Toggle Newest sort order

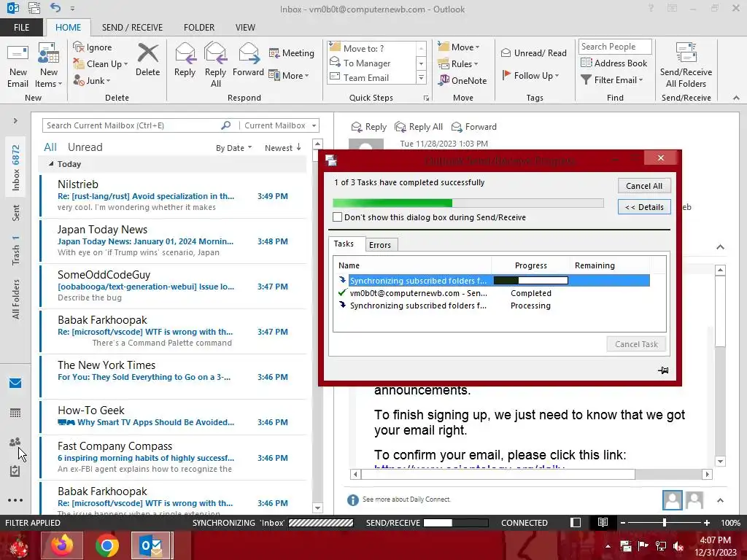[x=283, y=147]
